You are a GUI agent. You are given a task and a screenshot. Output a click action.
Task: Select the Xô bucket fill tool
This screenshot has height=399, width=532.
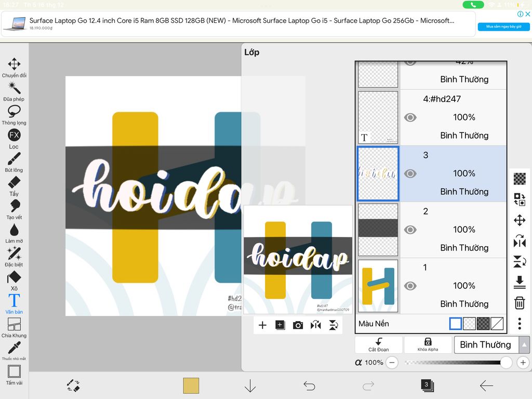[x=14, y=281]
